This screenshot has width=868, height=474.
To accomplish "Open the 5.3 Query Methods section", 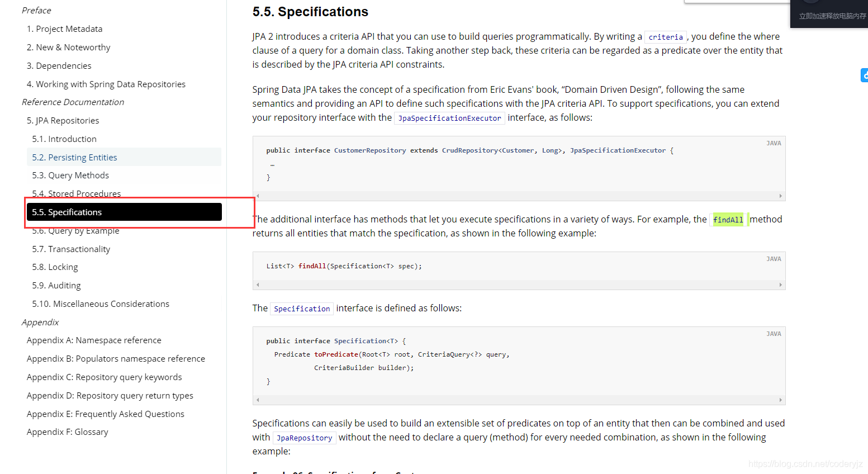I will 70,175.
